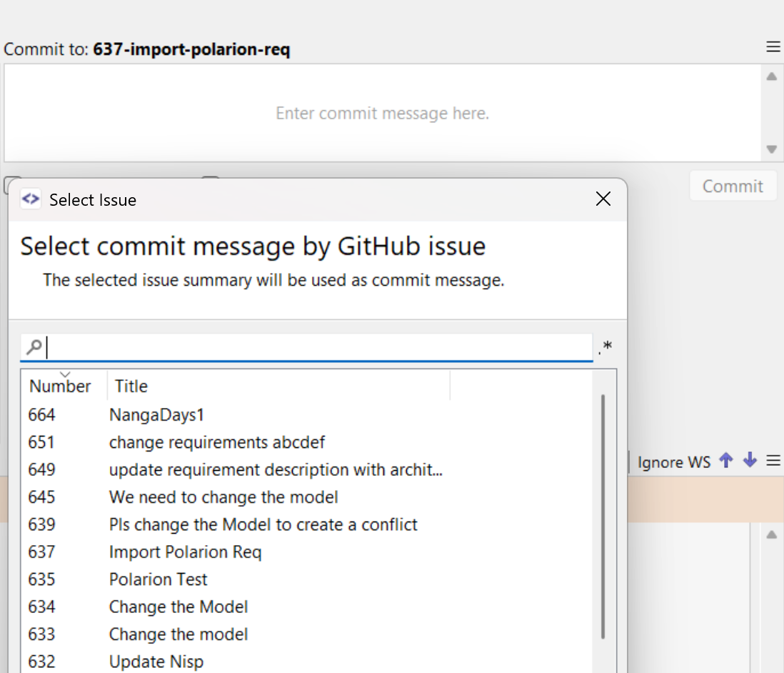This screenshot has height=673, width=784.
Task: Click the Commit button
Action: tap(733, 185)
